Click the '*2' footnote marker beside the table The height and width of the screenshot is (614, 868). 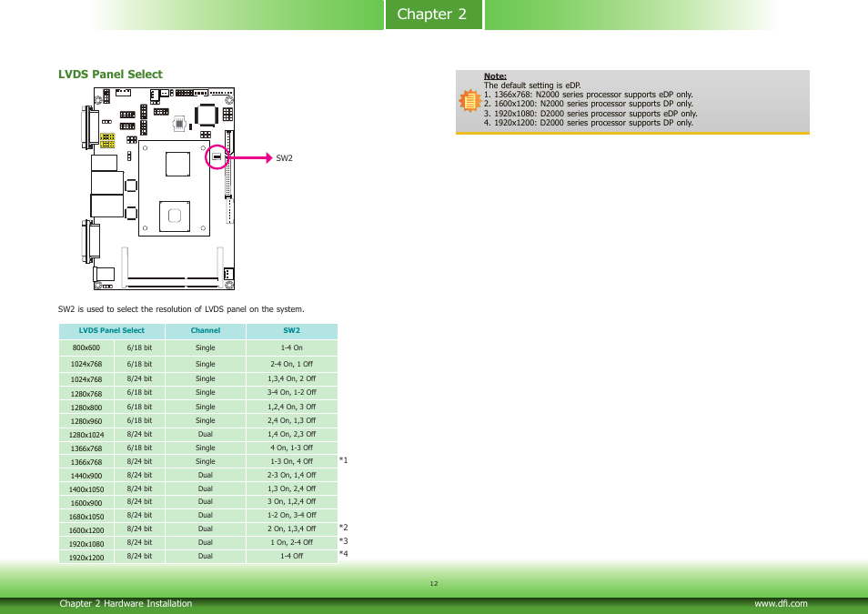(x=343, y=528)
